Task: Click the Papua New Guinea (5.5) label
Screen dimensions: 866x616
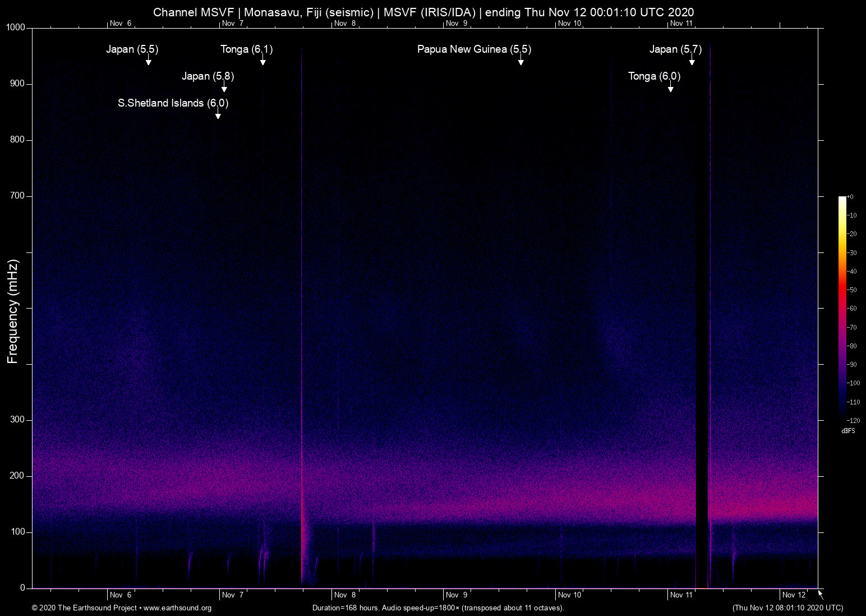Action: [x=474, y=49]
